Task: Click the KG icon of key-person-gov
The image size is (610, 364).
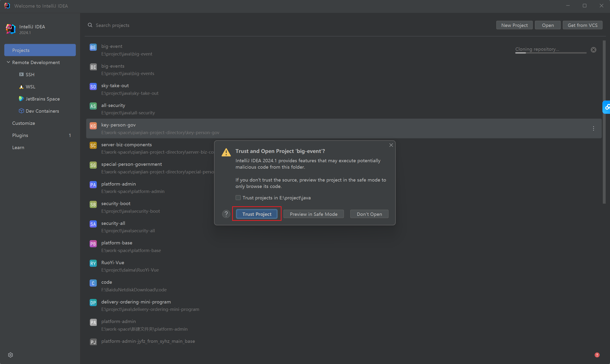Action: coord(93,126)
